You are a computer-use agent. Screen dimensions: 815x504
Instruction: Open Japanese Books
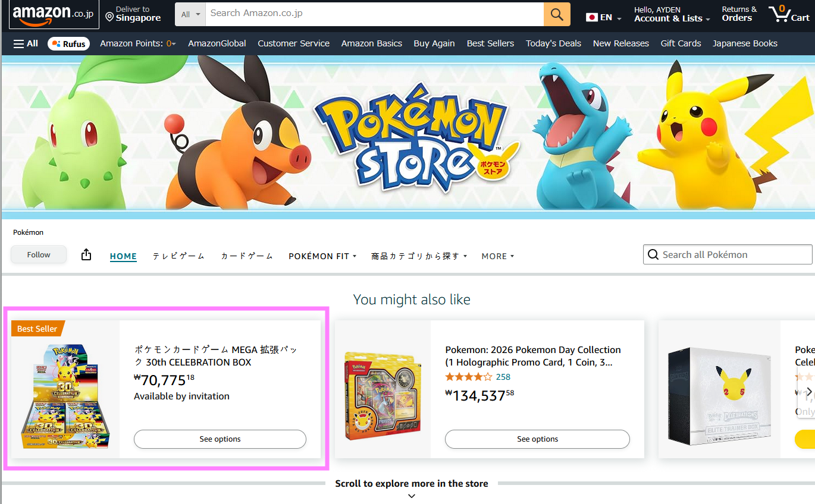[x=745, y=43]
